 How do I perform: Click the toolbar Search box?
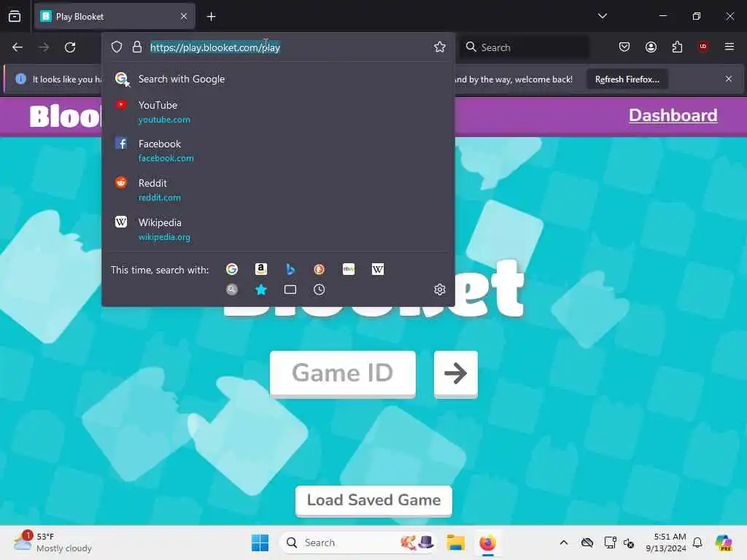pyautogui.click(x=524, y=47)
